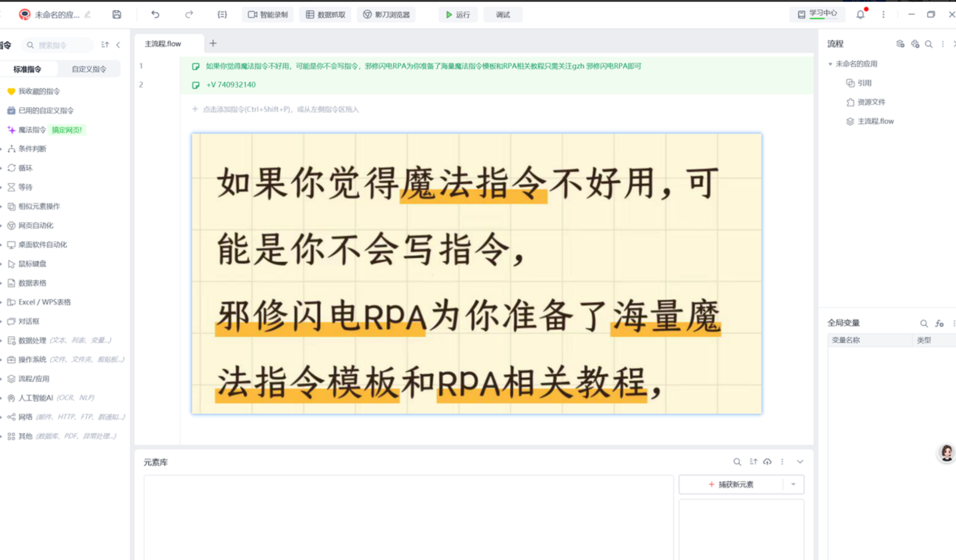Open dropdown arrow next to 捕获新元素
The width and height of the screenshot is (956, 560).
(793, 484)
